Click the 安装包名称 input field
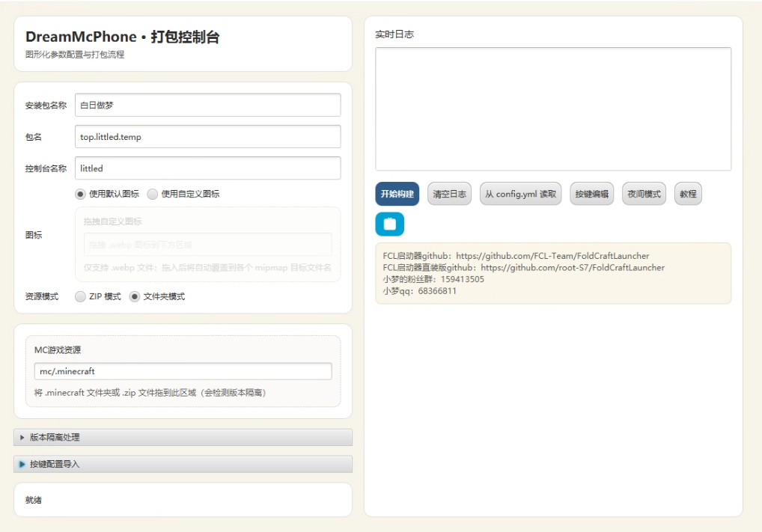Screen dimensions: 762x532 coord(207,105)
